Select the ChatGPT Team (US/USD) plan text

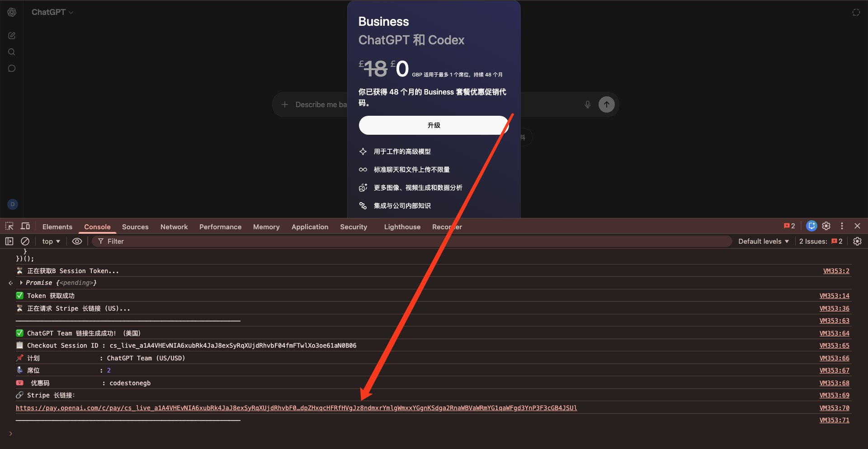tap(146, 358)
